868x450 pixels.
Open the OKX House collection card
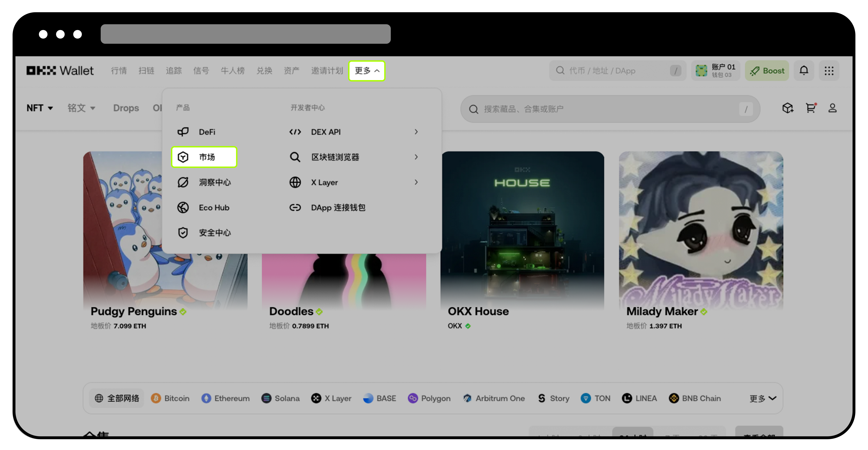(x=522, y=241)
